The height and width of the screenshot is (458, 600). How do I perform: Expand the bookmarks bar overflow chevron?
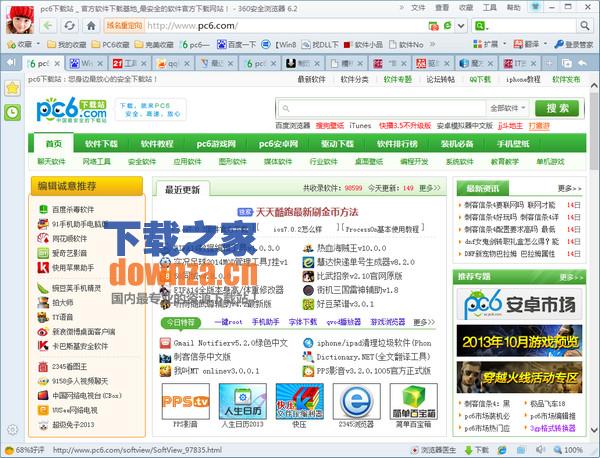(x=432, y=44)
